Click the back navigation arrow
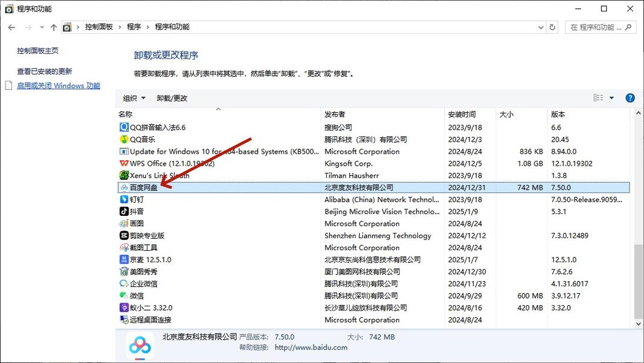This screenshot has height=363, width=644. pyautogui.click(x=11, y=27)
